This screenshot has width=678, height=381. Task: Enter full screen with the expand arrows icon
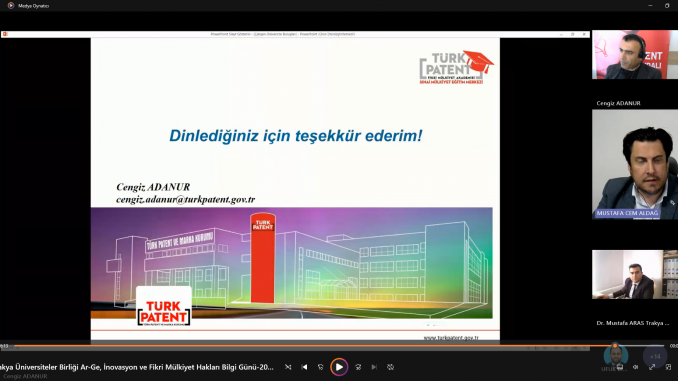pyautogui.click(x=652, y=367)
